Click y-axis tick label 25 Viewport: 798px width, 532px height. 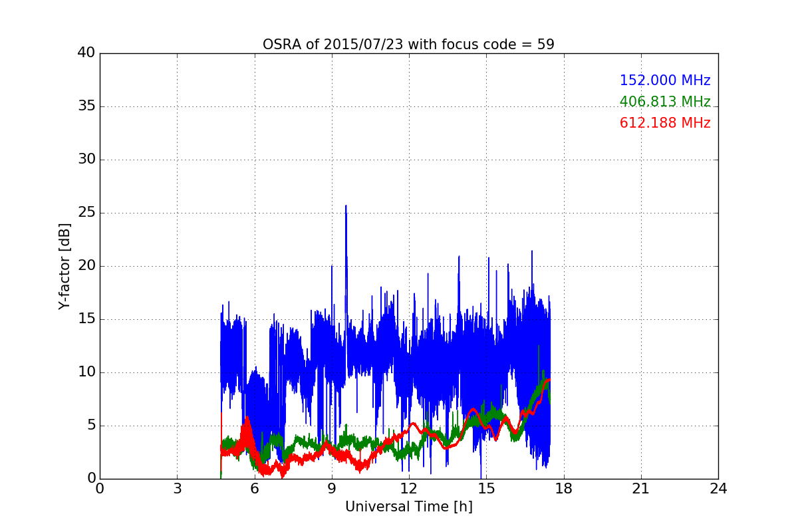86,213
